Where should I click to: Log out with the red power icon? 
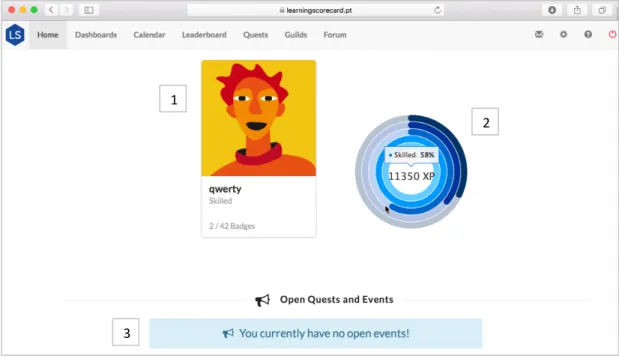pyautogui.click(x=612, y=34)
